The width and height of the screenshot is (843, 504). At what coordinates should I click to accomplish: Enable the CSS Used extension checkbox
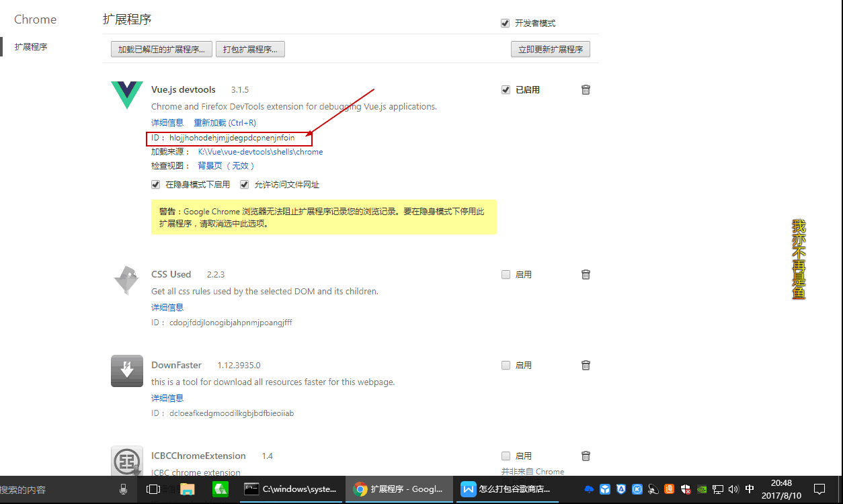point(506,275)
